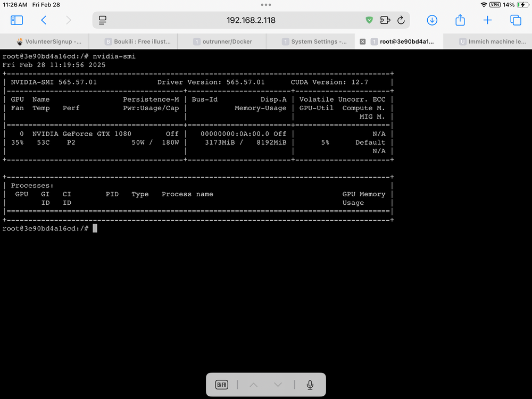Open the Safari downloads list
This screenshot has height=399, width=532.
432,20
